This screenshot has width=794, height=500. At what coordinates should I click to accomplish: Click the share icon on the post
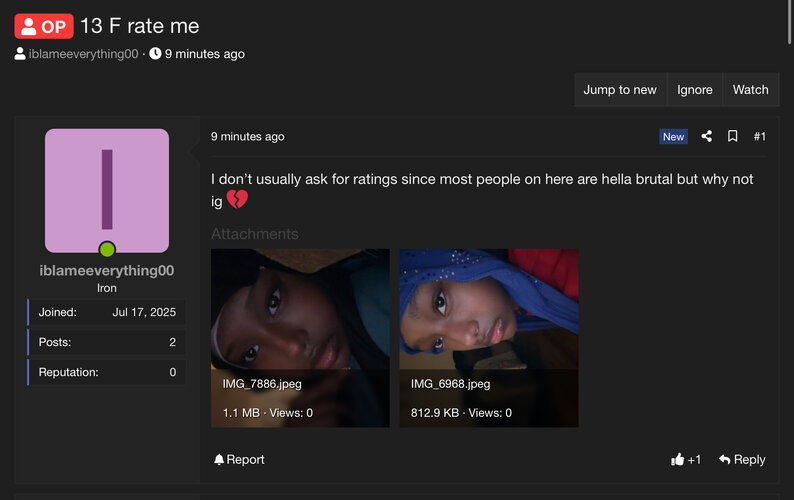click(x=707, y=136)
